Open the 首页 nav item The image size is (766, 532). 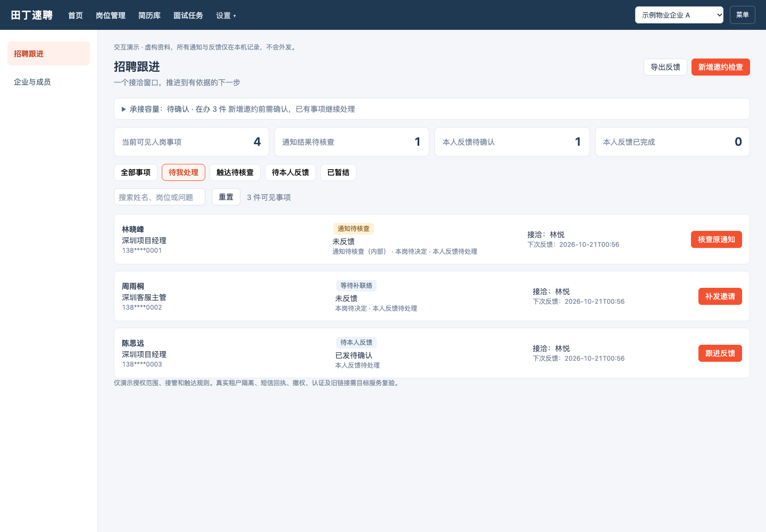[x=76, y=15]
